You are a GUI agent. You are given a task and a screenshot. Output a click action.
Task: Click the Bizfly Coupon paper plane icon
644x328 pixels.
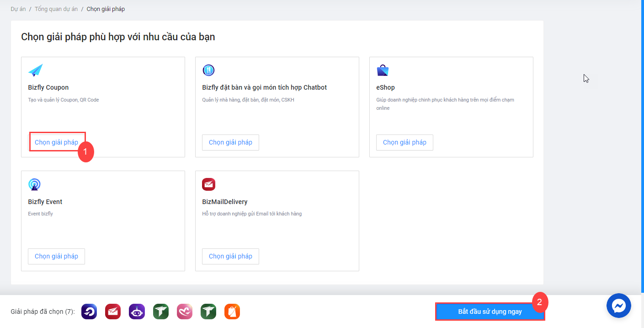35,70
